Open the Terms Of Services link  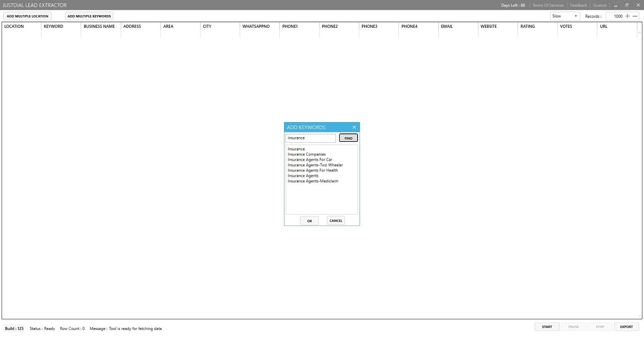(x=548, y=5)
